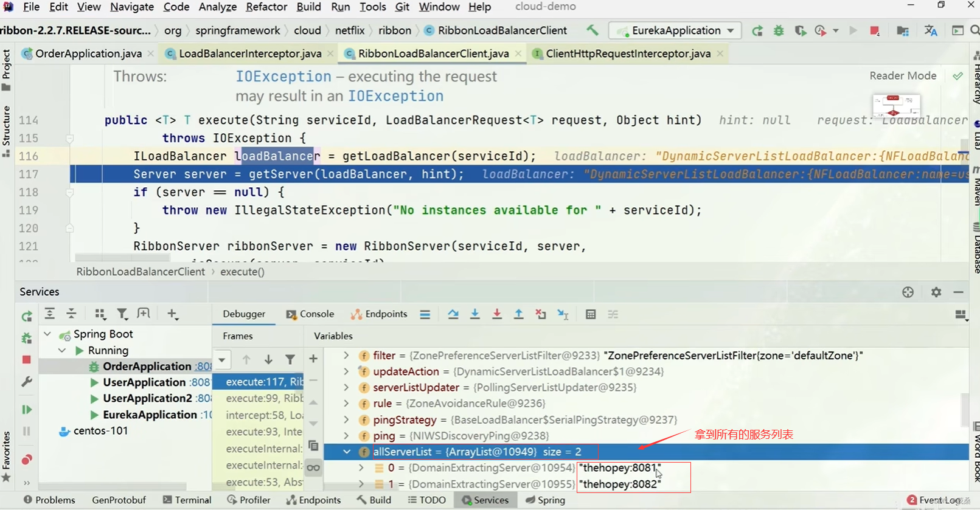Switch to the ClientHttpRequestInterceptor.java tab

coord(628,53)
